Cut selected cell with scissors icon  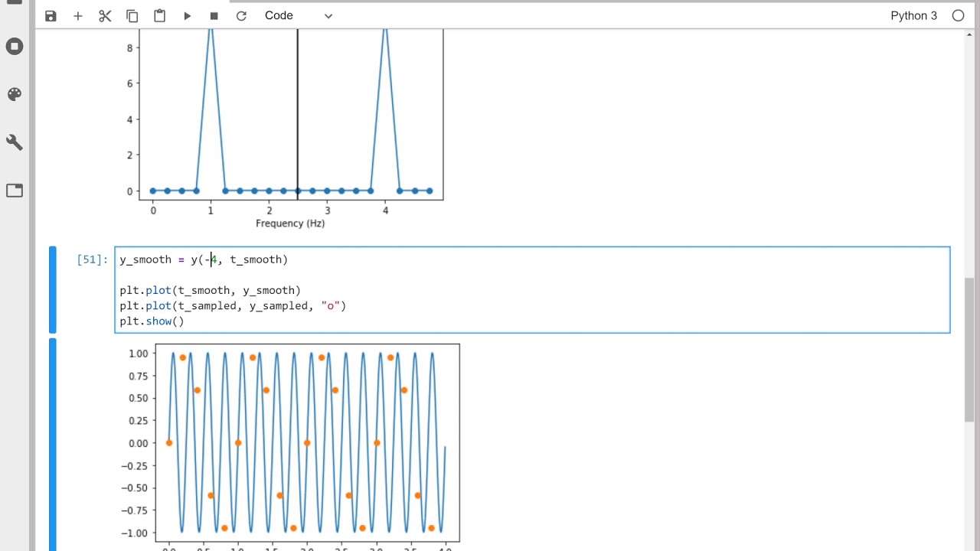(x=105, y=15)
